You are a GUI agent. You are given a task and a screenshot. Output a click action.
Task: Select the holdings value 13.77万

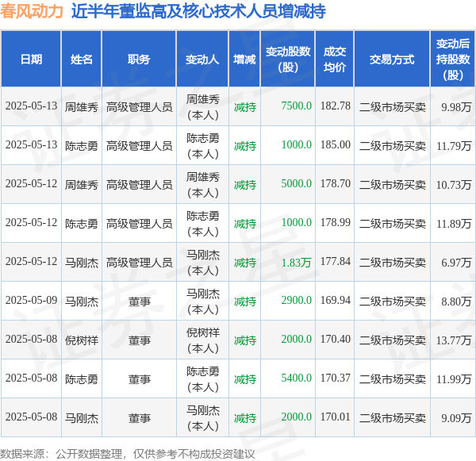tap(454, 340)
